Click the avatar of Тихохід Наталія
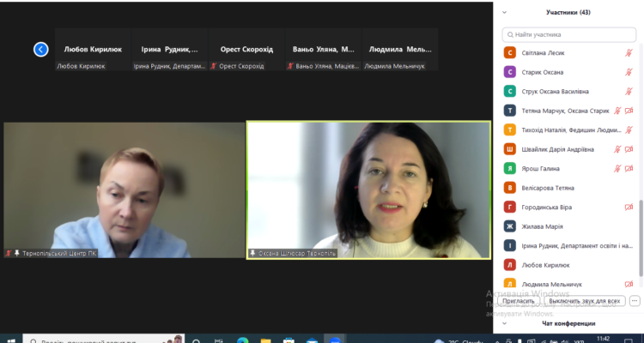The image size is (644, 343). (510, 130)
